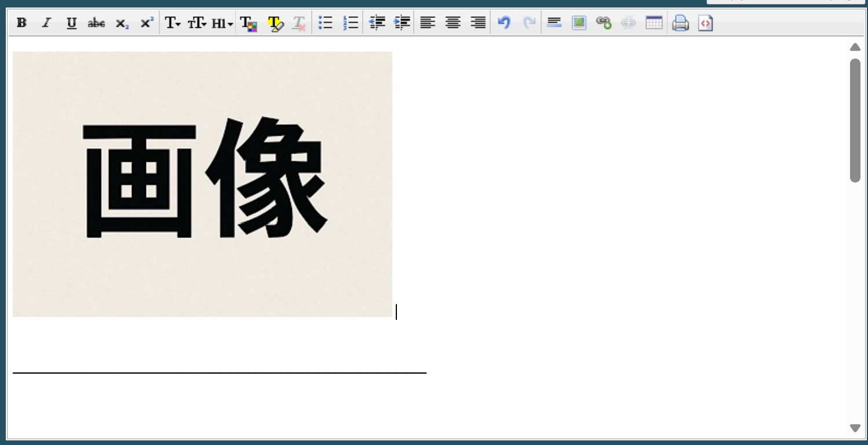868x445 pixels.
Task: Open the insert image tool
Action: click(579, 23)
